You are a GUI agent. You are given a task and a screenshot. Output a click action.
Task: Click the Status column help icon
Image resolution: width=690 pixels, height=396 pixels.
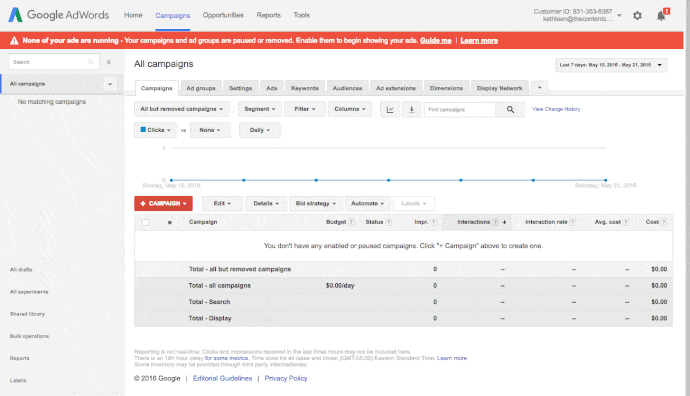[x=389, y=222]
